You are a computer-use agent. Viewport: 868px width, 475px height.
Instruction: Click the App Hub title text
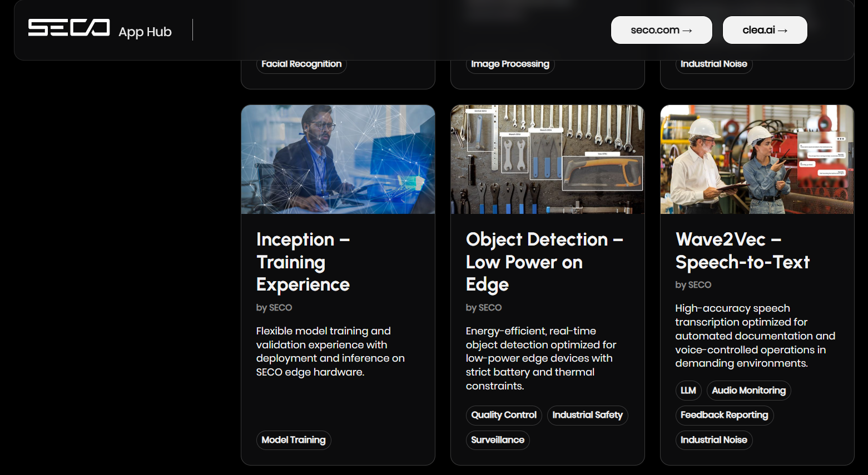coord(145,32)
